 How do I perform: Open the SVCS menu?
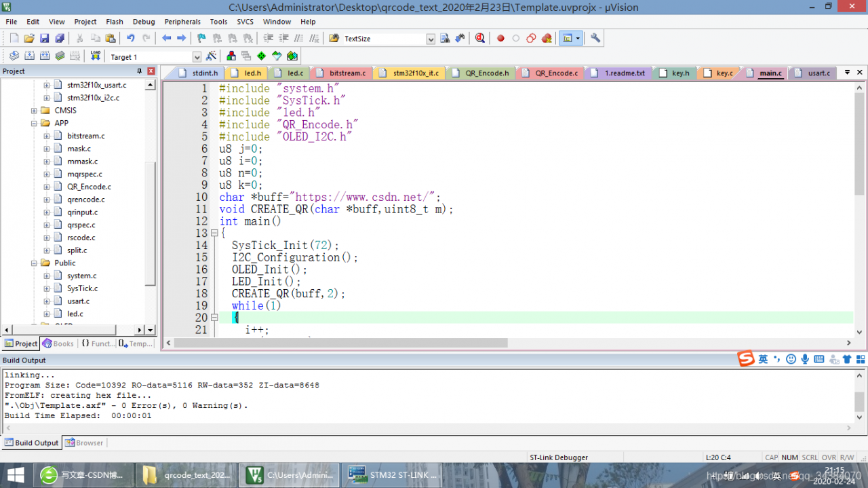(x=245, y=22)
